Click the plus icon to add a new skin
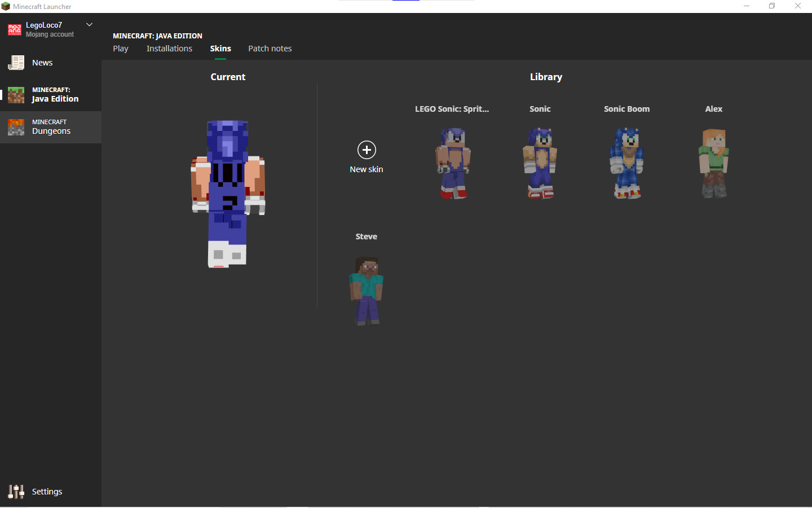Screen dimensions: 812x508 point(366,150)
